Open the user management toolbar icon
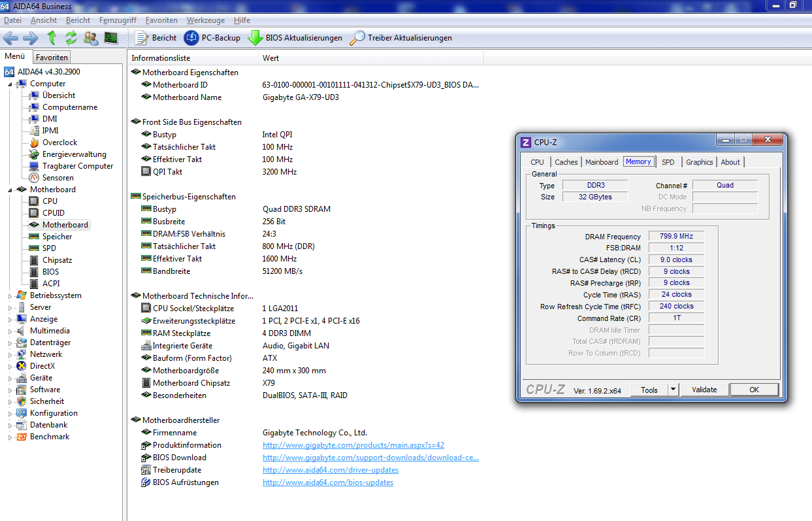The height and width of the screenshot is (521, 812). tap(91, 38)
